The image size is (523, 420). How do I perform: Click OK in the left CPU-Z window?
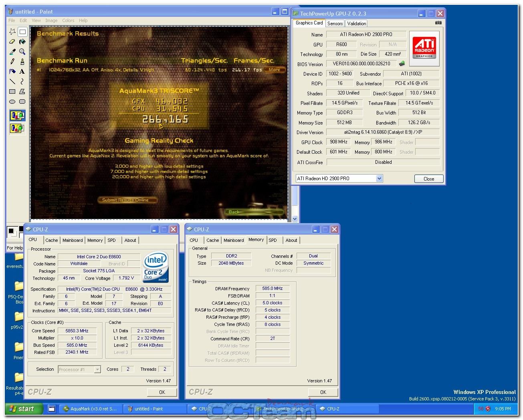[162, 392]
